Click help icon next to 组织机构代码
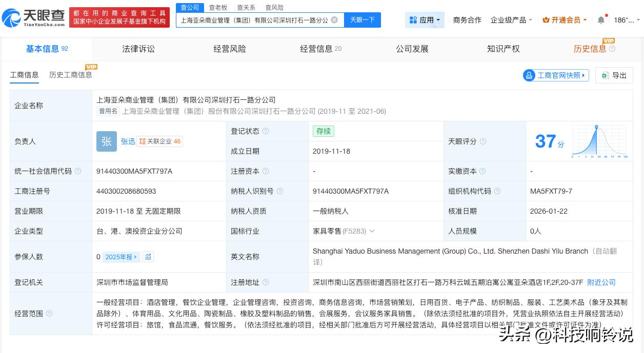Screen dimensions: 644x353 [x=497, y=191]
